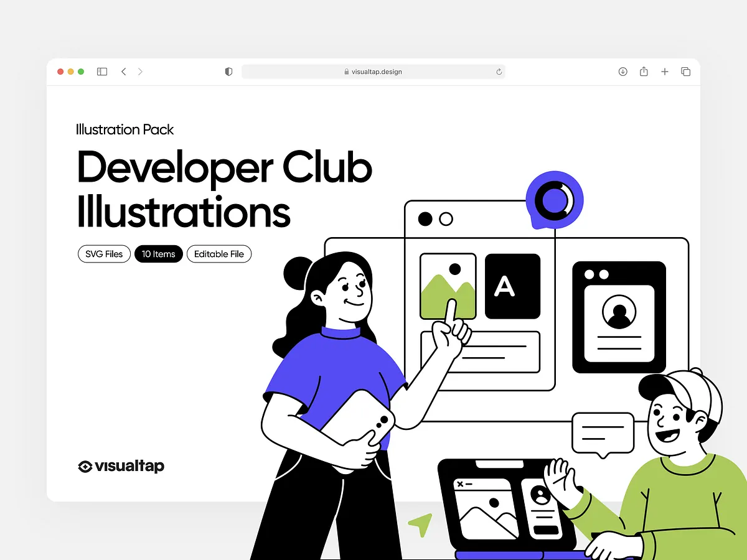Click the reload icon in the address bar
The width and height of the screenshot is (747, 560).
[498, 72]
